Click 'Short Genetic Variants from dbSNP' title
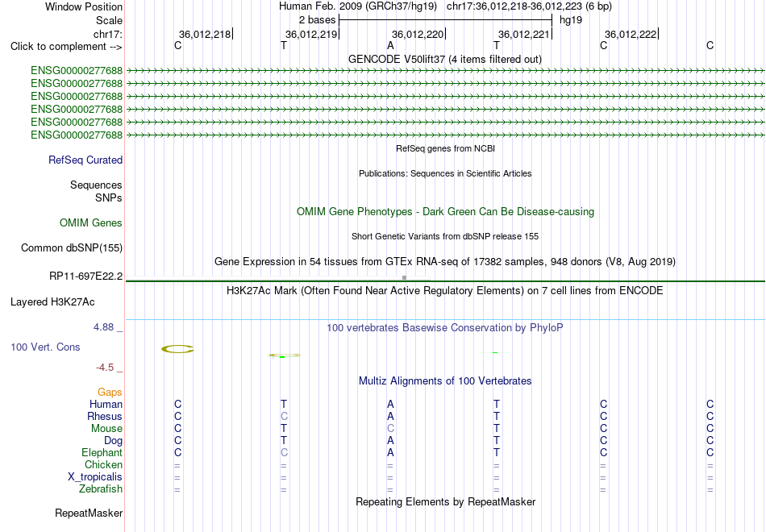The image size is (766, 532). pyautogui.click(x=445, y=236)
